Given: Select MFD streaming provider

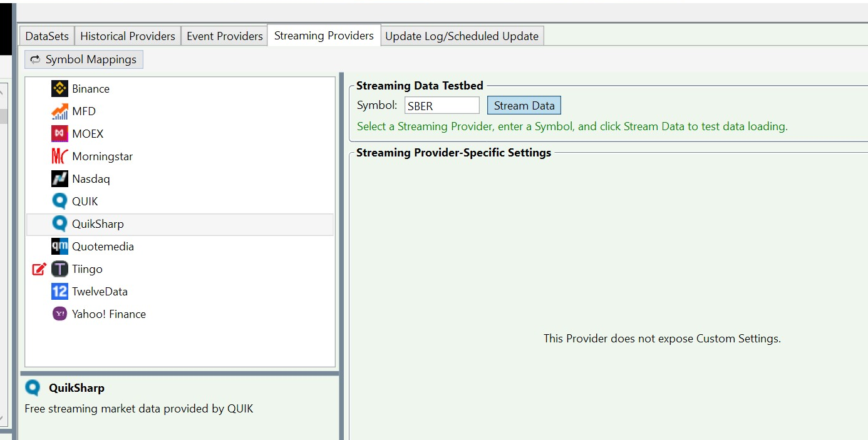Looking at the screenshot, I should coord(84,111).
